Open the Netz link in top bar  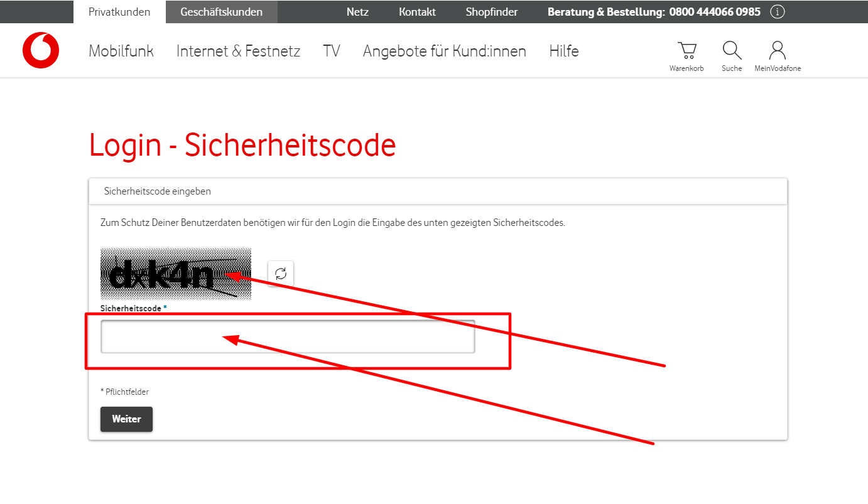coord(357,12)
